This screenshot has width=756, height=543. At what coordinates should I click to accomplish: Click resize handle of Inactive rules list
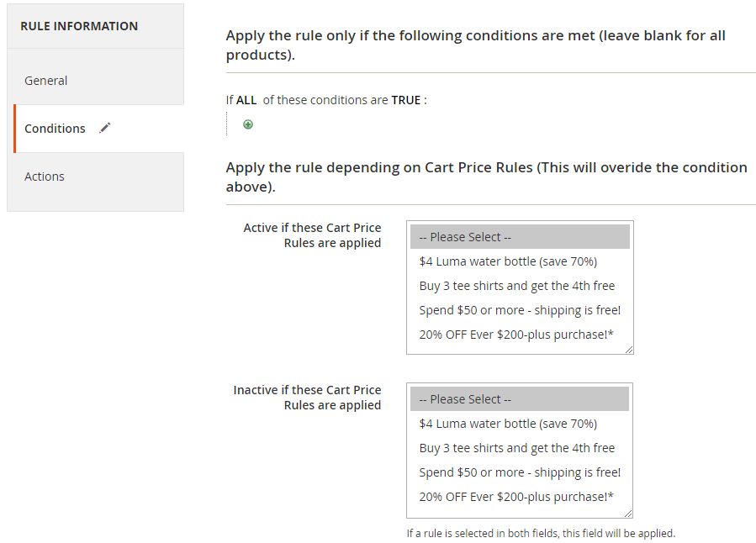point(628,513)
